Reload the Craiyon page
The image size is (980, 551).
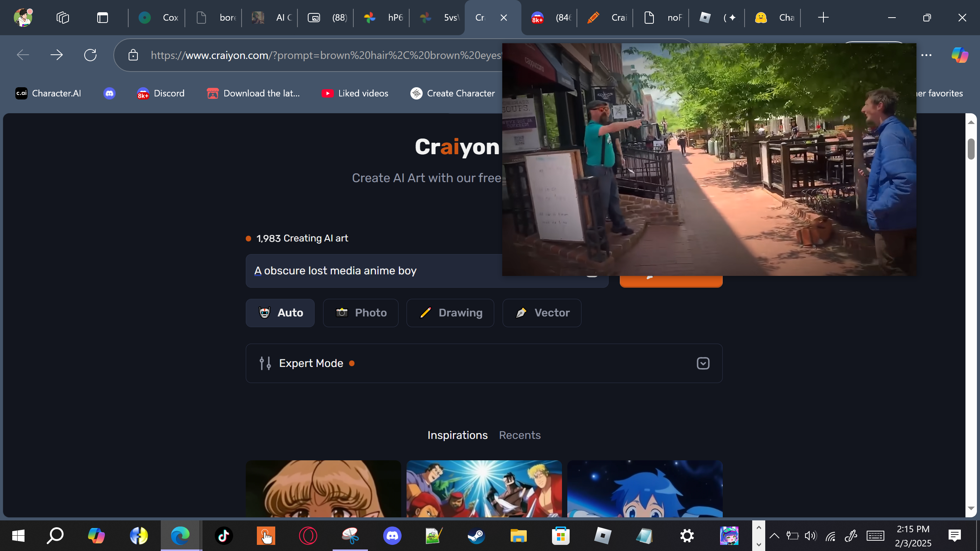90,55
